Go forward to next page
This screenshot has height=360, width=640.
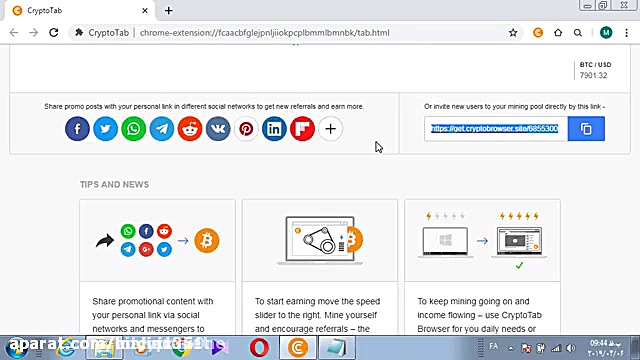33,33
